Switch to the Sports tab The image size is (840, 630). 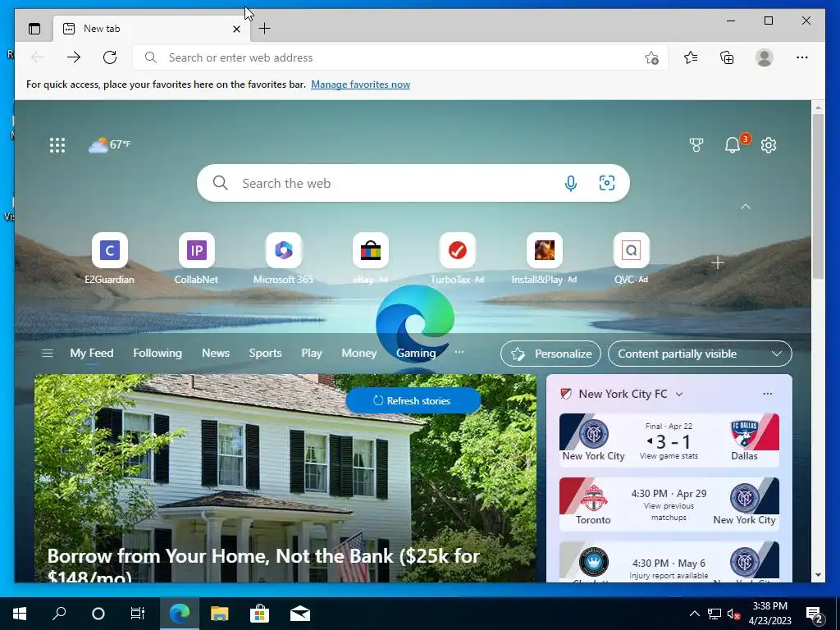click(265, 353)
